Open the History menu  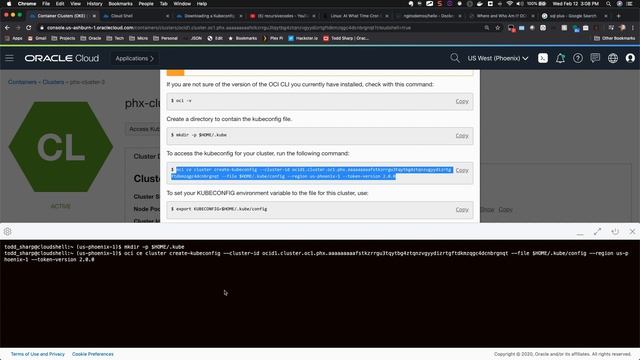click(x=94, y=4)
